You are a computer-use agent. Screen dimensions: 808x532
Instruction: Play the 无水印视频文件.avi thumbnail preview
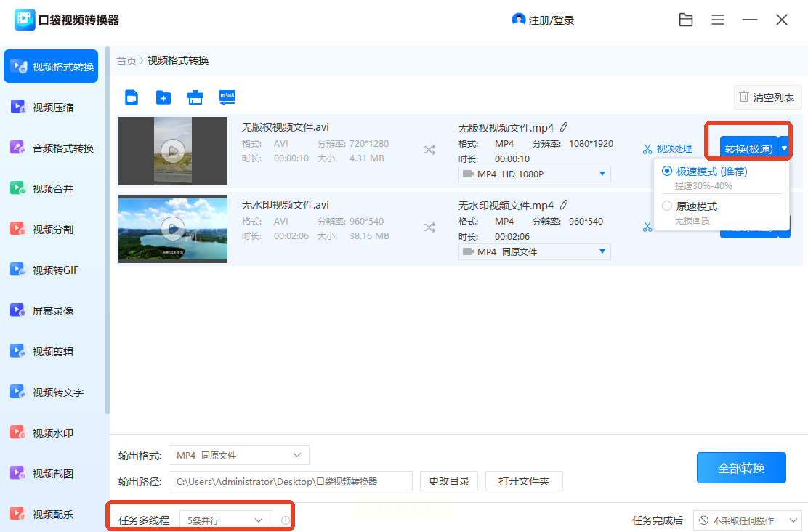click(172, 229)
